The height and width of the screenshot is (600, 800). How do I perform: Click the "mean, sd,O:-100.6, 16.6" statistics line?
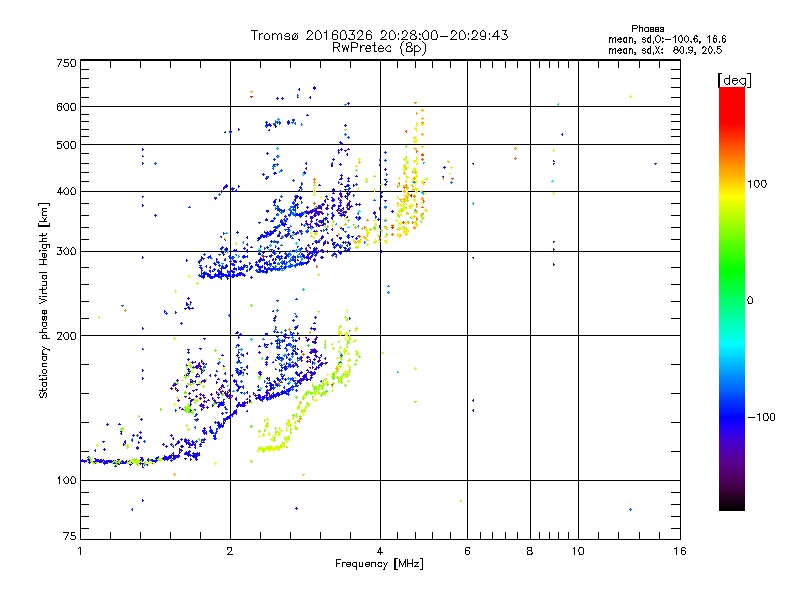[x=667, y=39]
